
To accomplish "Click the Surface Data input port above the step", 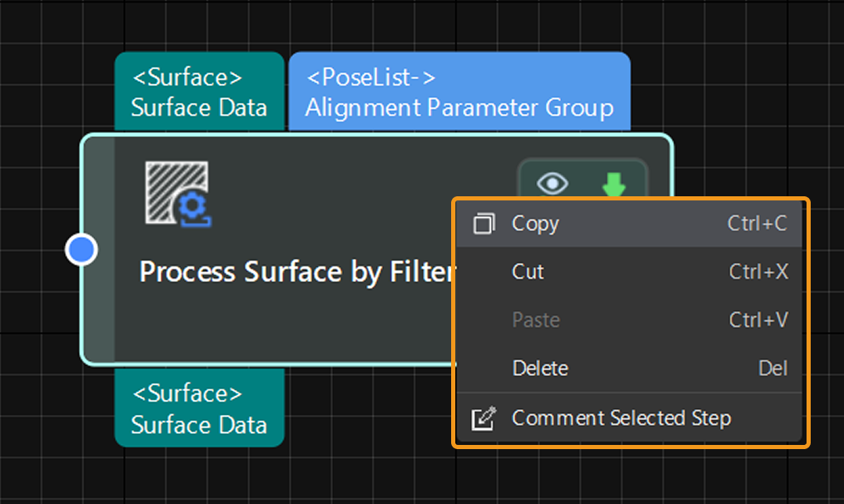I will point(199,92).
